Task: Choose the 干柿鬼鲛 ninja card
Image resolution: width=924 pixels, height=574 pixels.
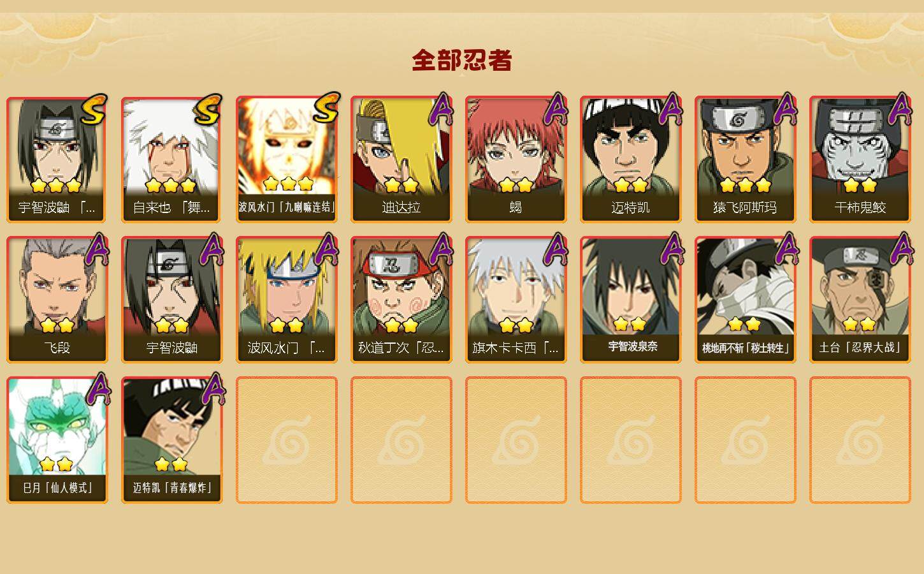Action: [x=860, y=159]
